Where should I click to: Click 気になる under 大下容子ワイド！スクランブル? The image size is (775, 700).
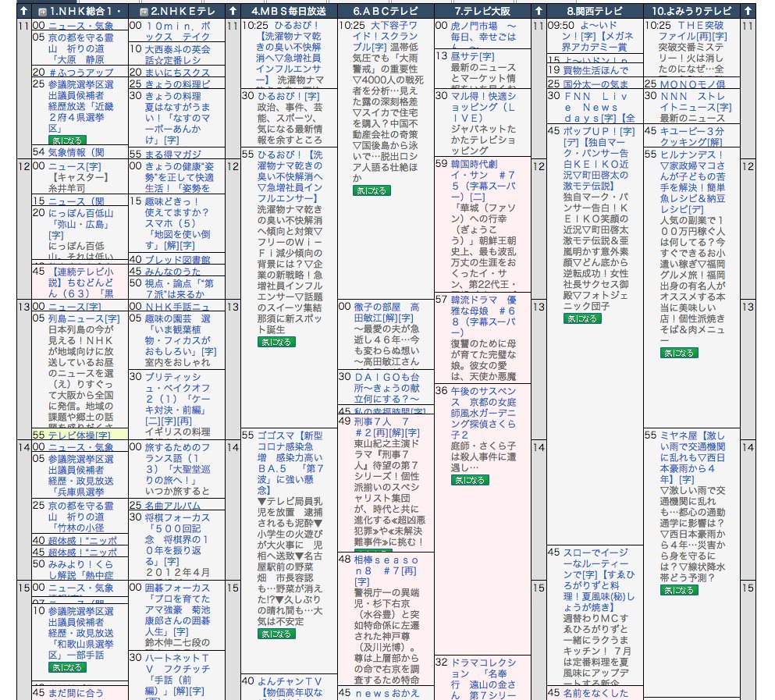tap(372, 190)
